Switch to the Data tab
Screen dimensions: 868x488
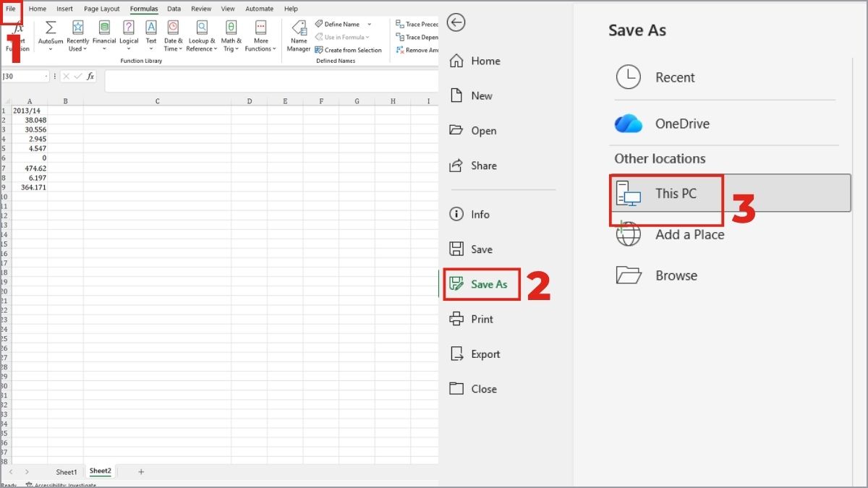[x=174, y=9]
